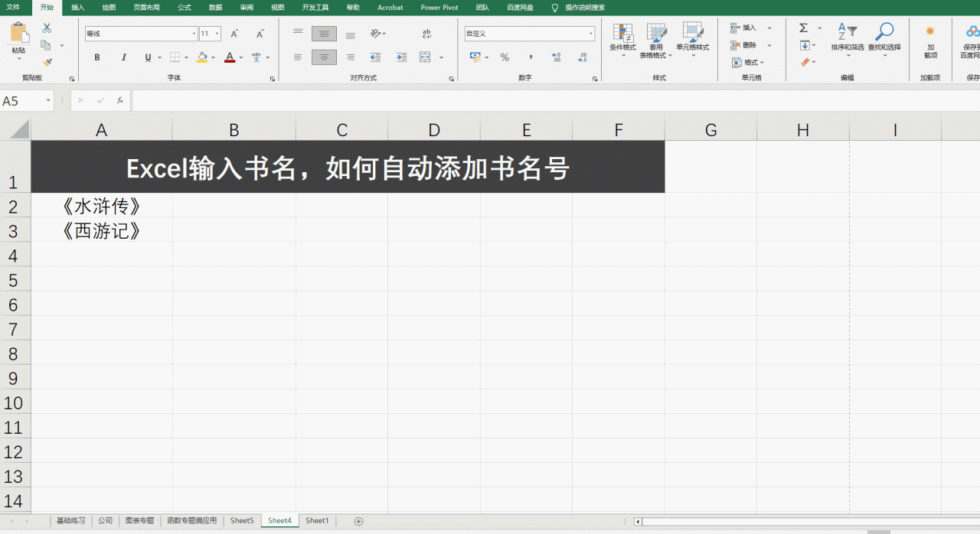Expand the paste options arrow under 粘贴
The width and height of the screenshot is (980, 534).
[x=18, y=58]
